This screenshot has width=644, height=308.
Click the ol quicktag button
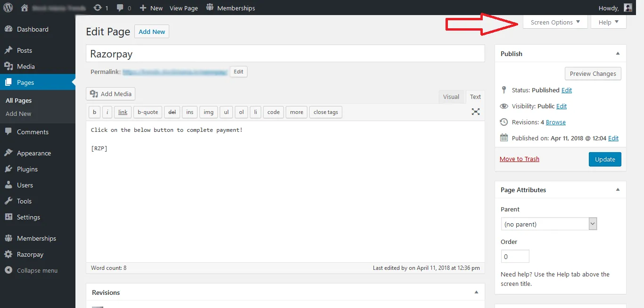click(241, 112)
